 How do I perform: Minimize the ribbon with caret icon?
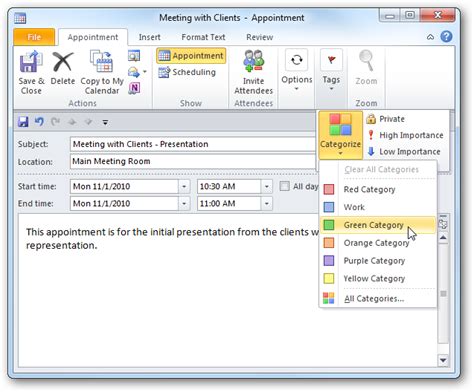click(430, 37)
